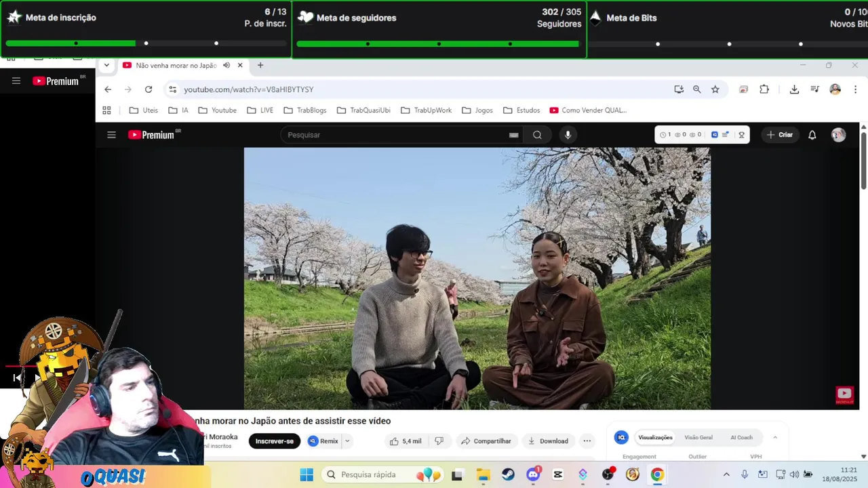Screen dimensions: 868x488
Task: Open Chrome downloads tray icon
Action: 794,89
